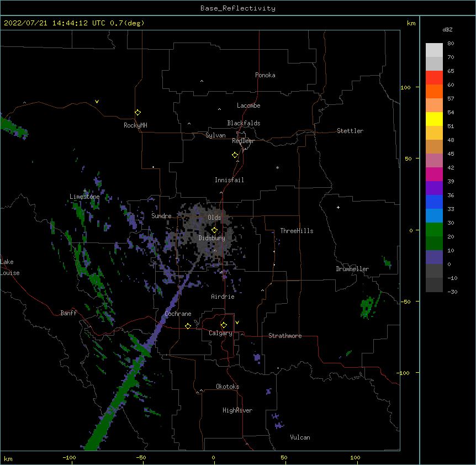Click the white asterisk marker east of Innisfail
This screenshot has height=465, width=476.
277,167
